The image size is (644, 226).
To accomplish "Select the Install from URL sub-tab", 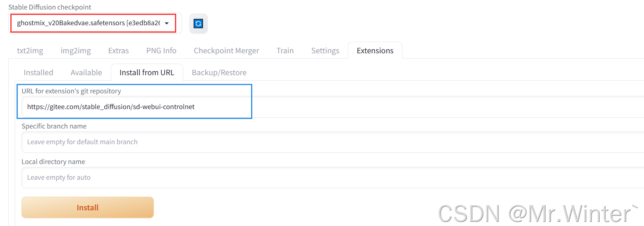I will 147,72.
